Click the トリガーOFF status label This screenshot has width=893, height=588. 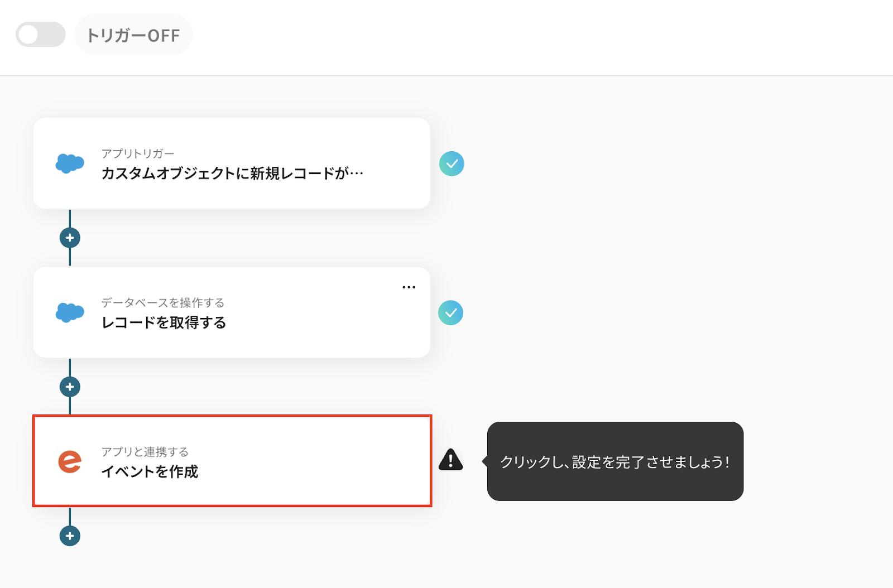[x=133, y=35]
